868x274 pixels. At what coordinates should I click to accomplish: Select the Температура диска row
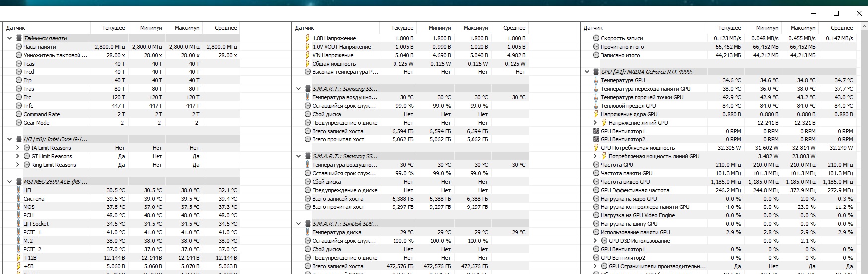(x=411, y=232)
